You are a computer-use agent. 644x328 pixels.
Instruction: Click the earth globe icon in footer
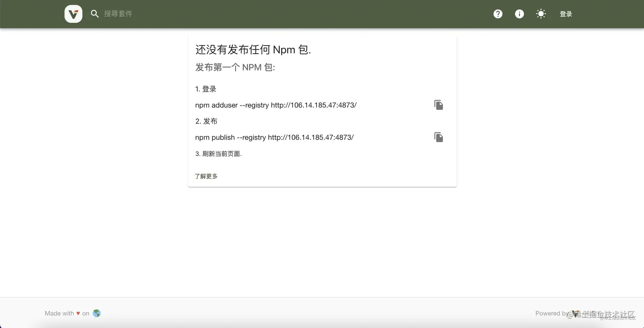(97, 313)
